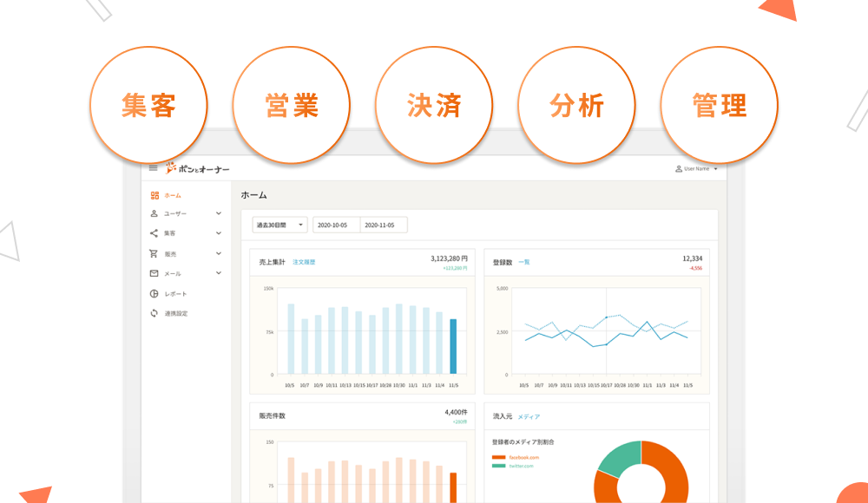The height and width of the screenshot is (503, 868).
Task: Click the ホーム grid icon in sidebar
Action: coord(155,195)
